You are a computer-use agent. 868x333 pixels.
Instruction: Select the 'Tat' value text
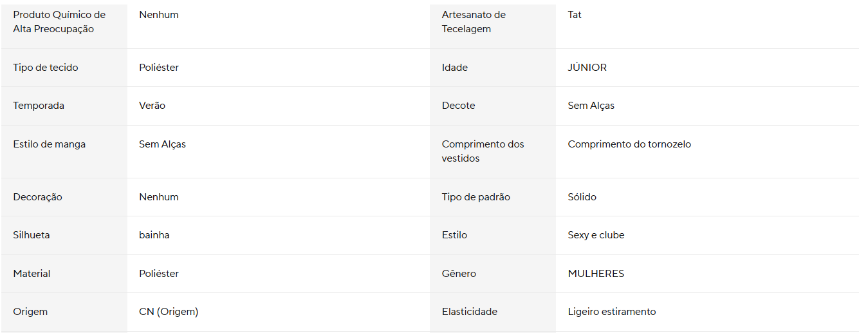[575, 15]
